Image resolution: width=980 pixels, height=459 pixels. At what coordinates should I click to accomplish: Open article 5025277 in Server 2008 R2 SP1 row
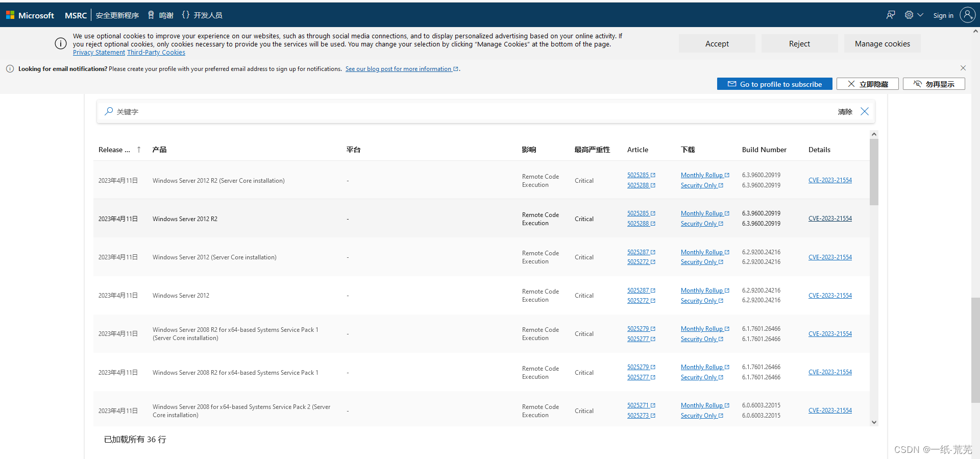point(641,377)
